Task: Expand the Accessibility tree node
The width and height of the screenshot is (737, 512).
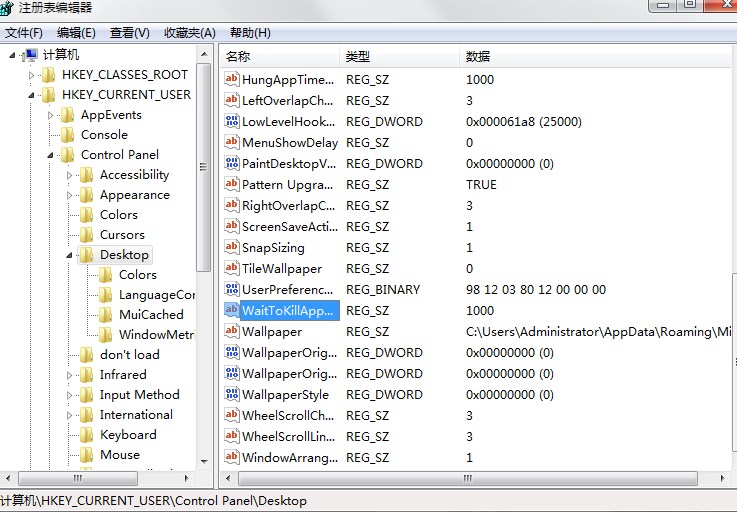Action: point(71,175)
